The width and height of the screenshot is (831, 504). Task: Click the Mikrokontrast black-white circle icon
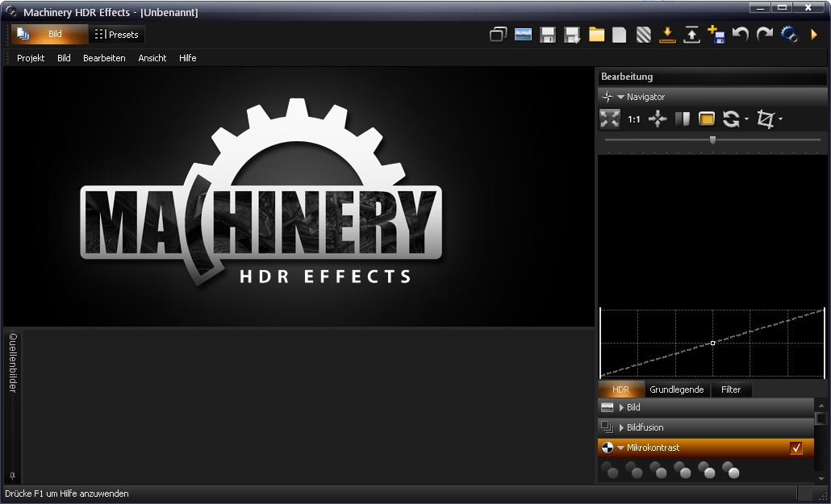click(608, 448)
